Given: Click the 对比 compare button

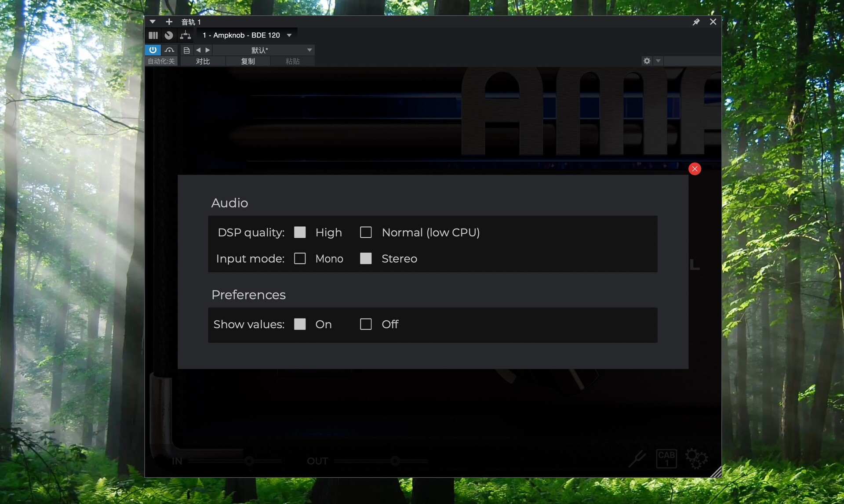Looking at the screenshot, I should click(203, 61).
